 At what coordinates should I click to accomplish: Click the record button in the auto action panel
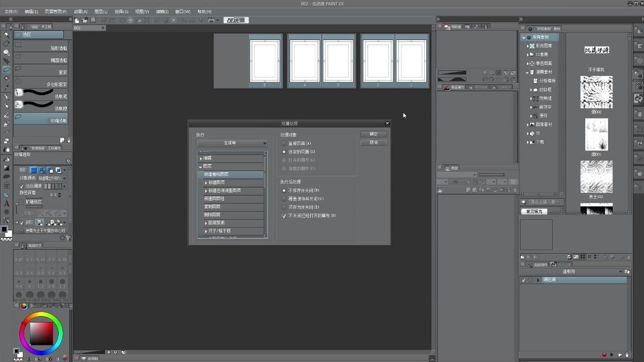pyautogui.click(x=604, y=355)
